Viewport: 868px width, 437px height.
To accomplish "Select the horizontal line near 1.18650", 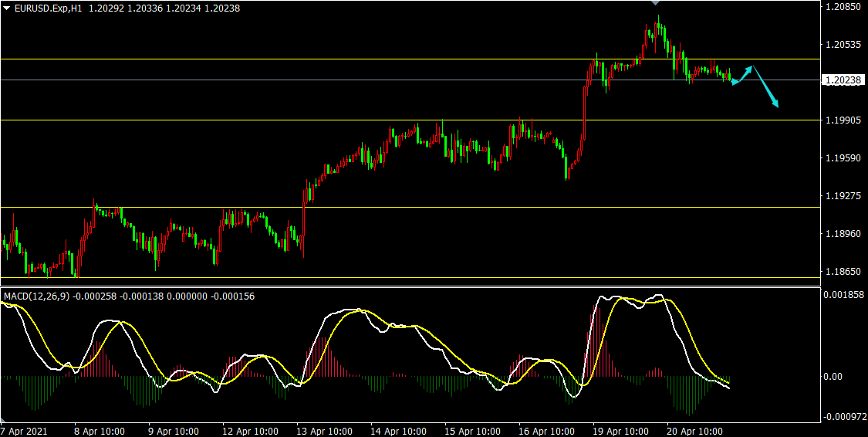I will 386,277.
